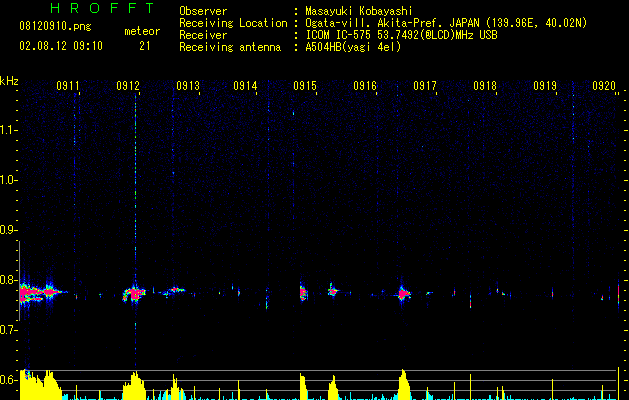Click the Observer label
The image size is (629, 400).
(203, 11)
